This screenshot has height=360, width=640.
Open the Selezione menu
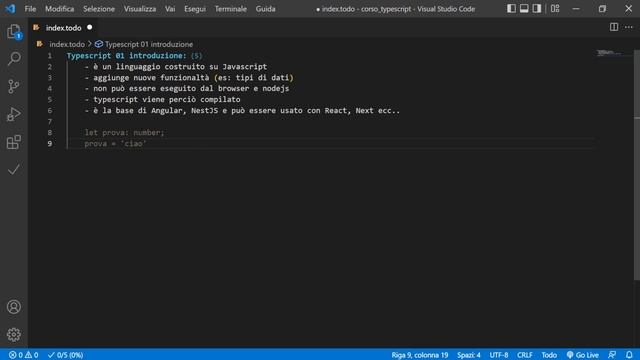(x=99, y=9)
